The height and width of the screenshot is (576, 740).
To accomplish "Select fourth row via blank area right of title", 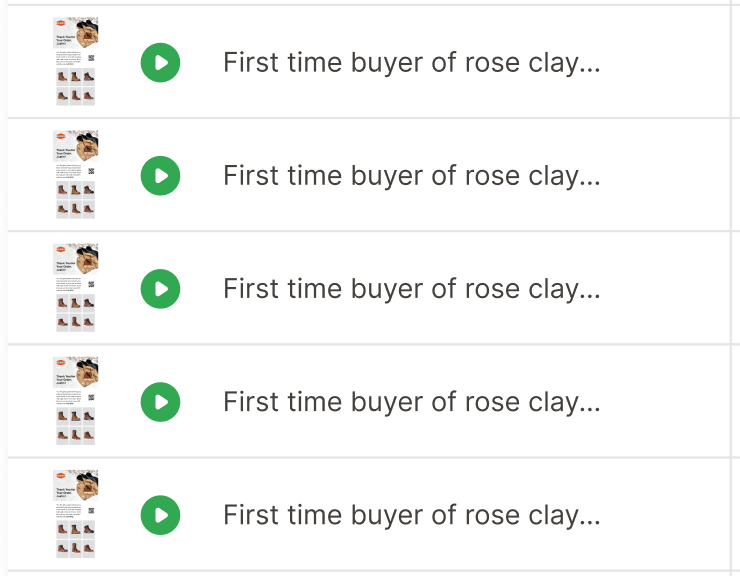I will 665,402.
